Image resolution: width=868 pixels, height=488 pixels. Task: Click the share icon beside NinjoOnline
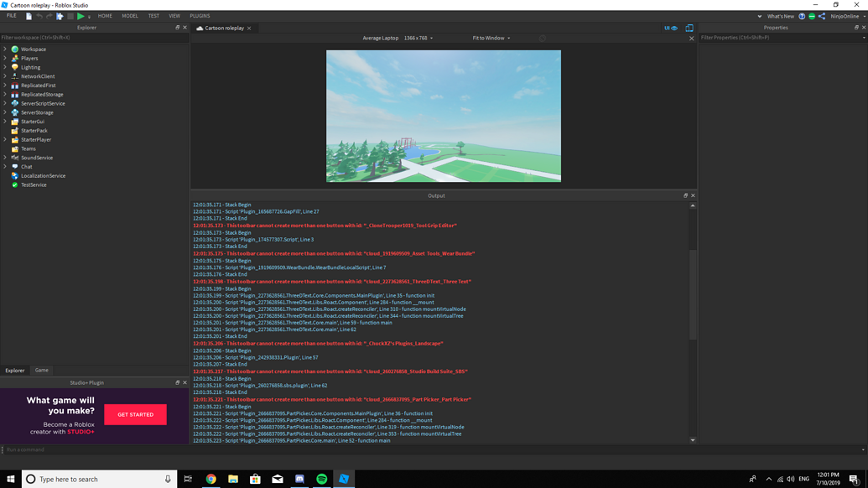point(823,16)
